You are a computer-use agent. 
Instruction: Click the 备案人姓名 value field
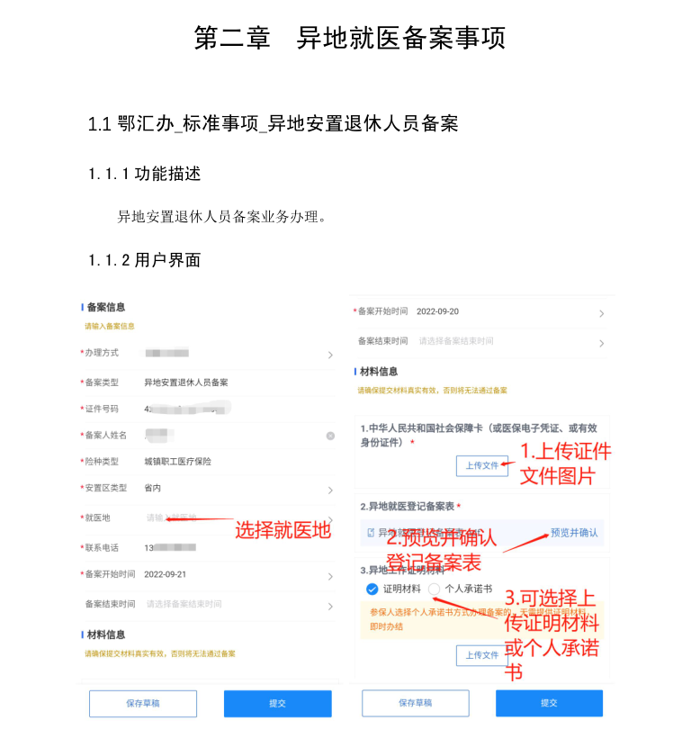(x=159, y=435)
